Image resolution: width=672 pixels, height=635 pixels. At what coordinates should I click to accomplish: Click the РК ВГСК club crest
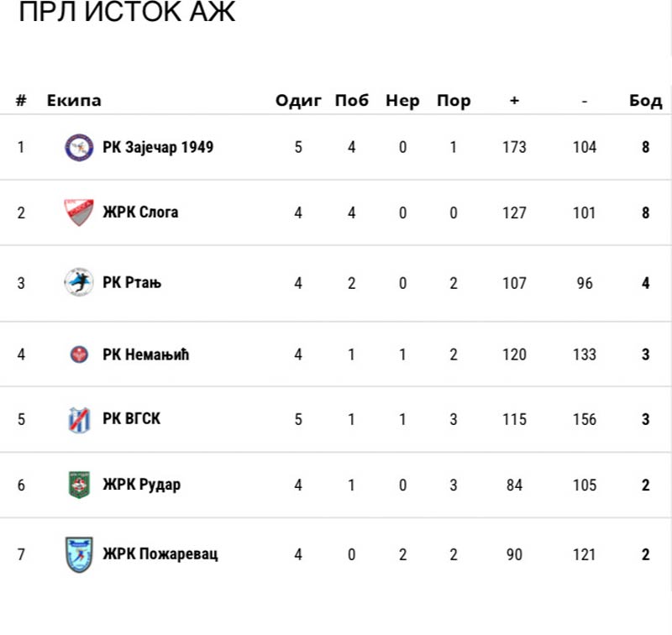click(79, 419)
